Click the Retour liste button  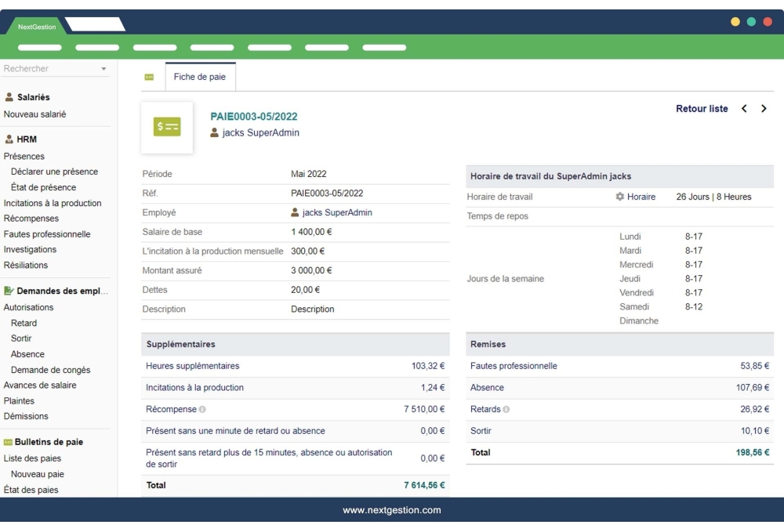pos(702,109)
